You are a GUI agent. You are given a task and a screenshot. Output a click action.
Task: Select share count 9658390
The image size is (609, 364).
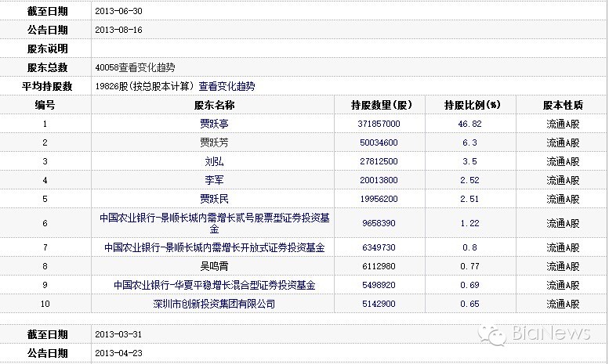(379, 223)
